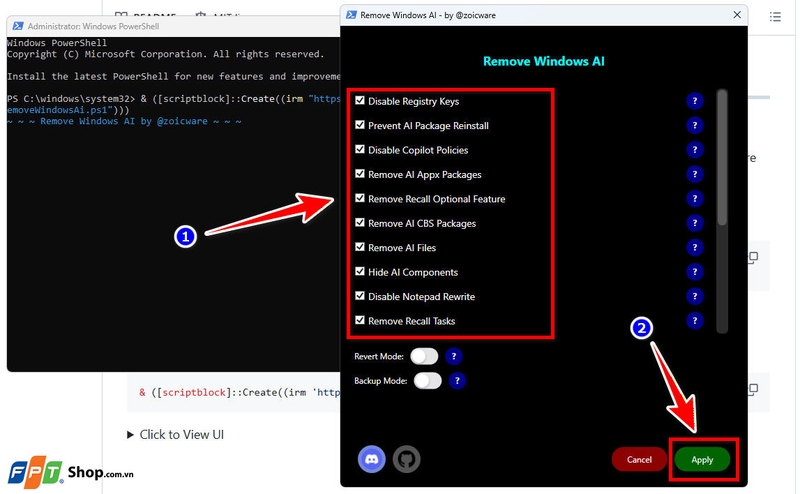Click the scriptblock code on webpage
The width and height of the screenshot is (800, 494).
(239, 392)
